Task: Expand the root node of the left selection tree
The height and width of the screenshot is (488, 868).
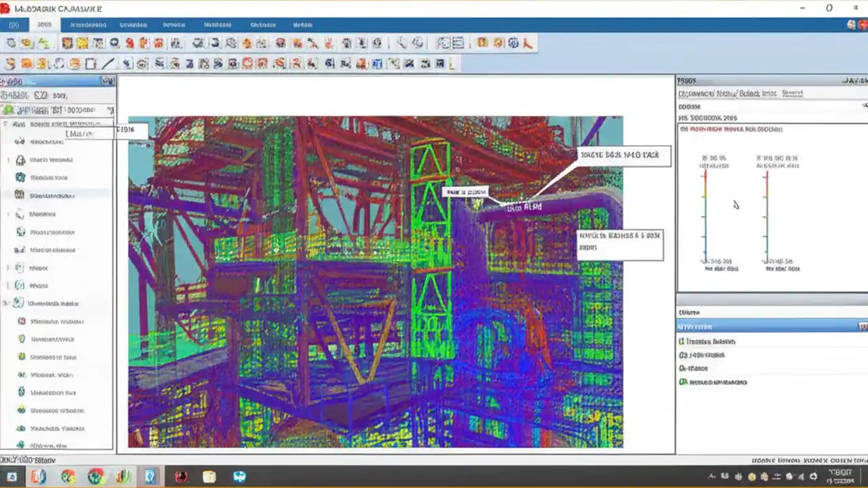Action: 5,124
